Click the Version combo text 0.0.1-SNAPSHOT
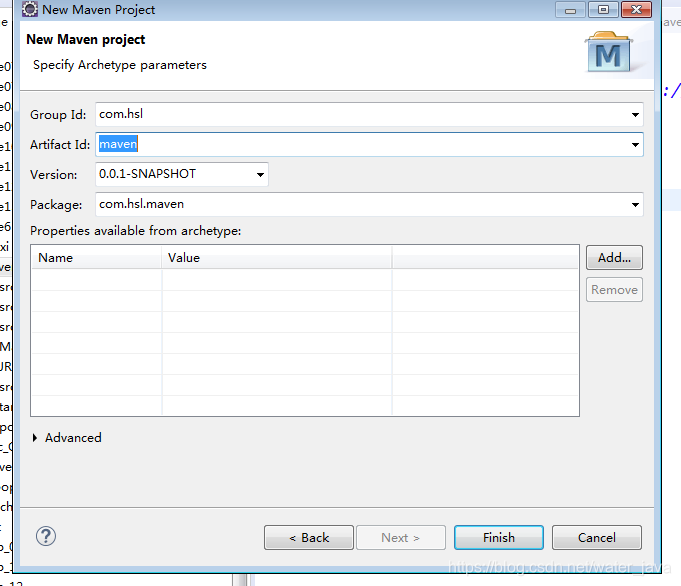Viewport: 681px width, 586px height. point(147,174)
